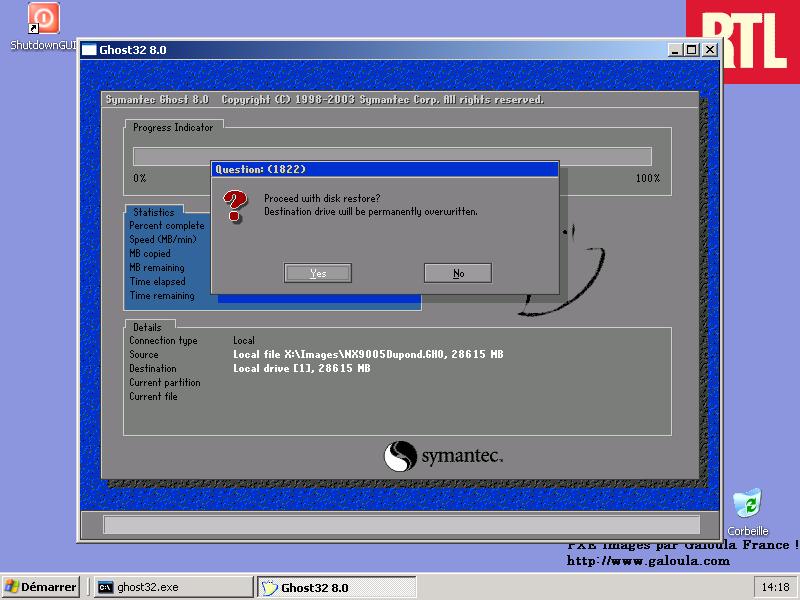Click the red question mark dialog icon

235,205
